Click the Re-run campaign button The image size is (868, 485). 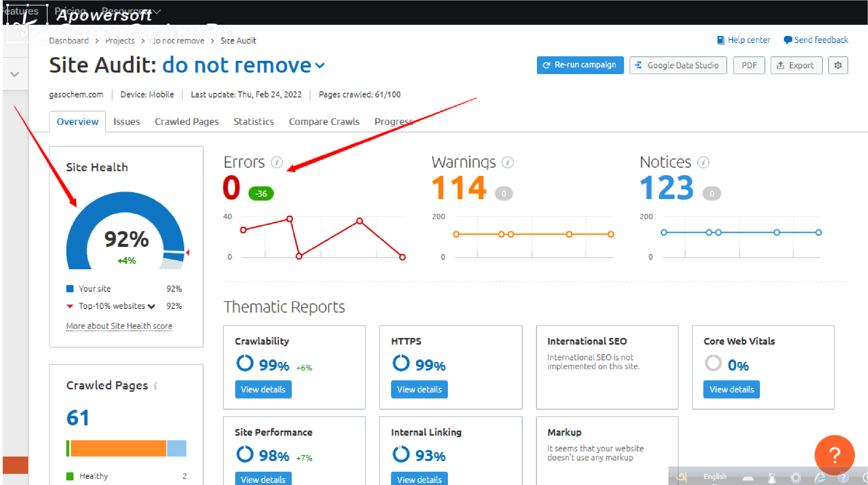point(580,65)
